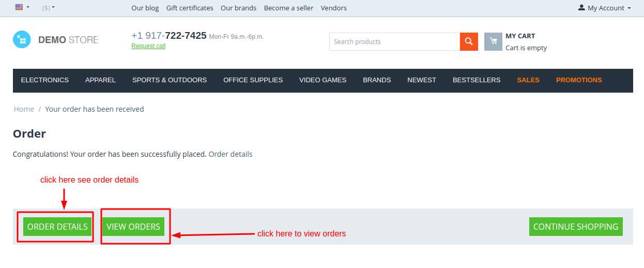Click the shopping cart icon

point(493,41)
